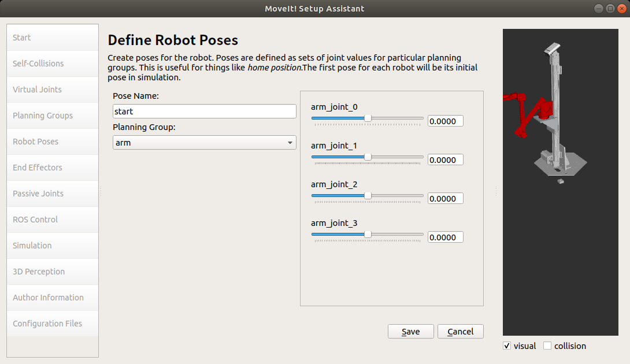
Task: Open Virtual Joints section
Action: pyautogui.click(x=53, y=90)
